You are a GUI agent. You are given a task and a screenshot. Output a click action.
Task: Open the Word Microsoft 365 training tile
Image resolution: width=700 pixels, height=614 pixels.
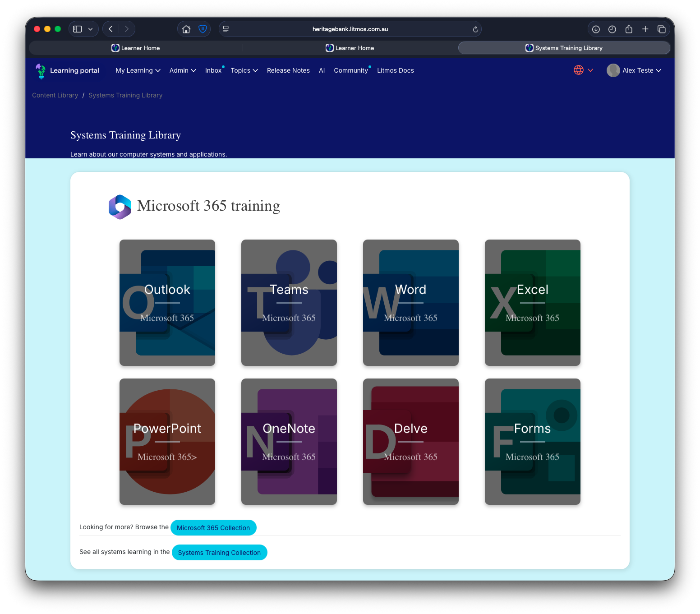tap(411, 303)
